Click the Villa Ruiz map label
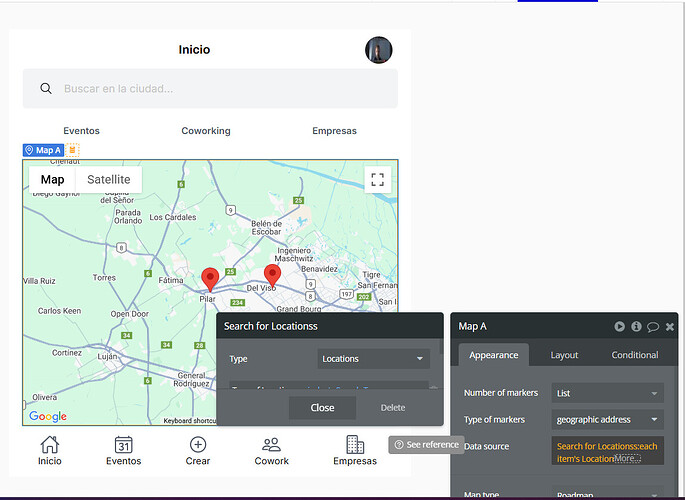This screenshot has width=685, height=500. [39, 281]
